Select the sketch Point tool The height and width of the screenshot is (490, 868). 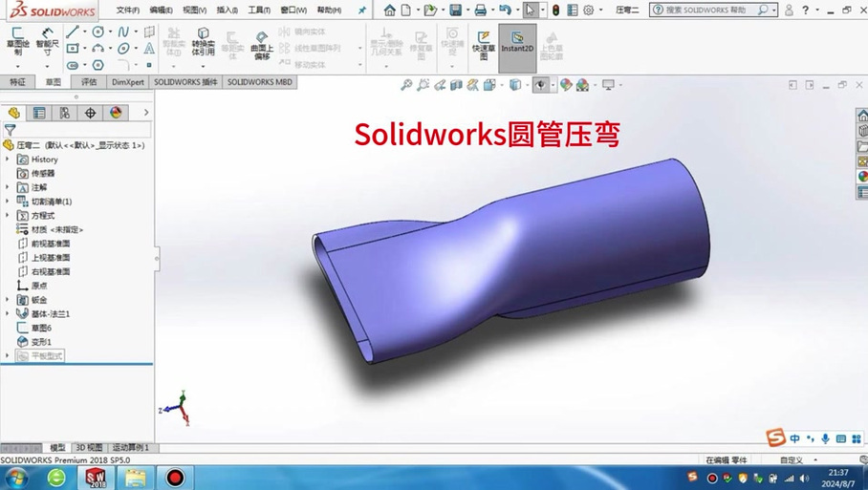click(149, 65)
